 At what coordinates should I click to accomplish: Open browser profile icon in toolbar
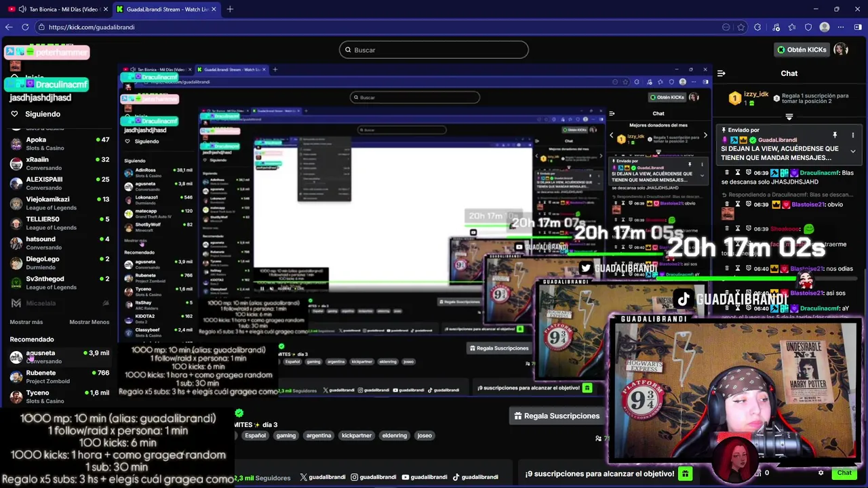(825, 27)
